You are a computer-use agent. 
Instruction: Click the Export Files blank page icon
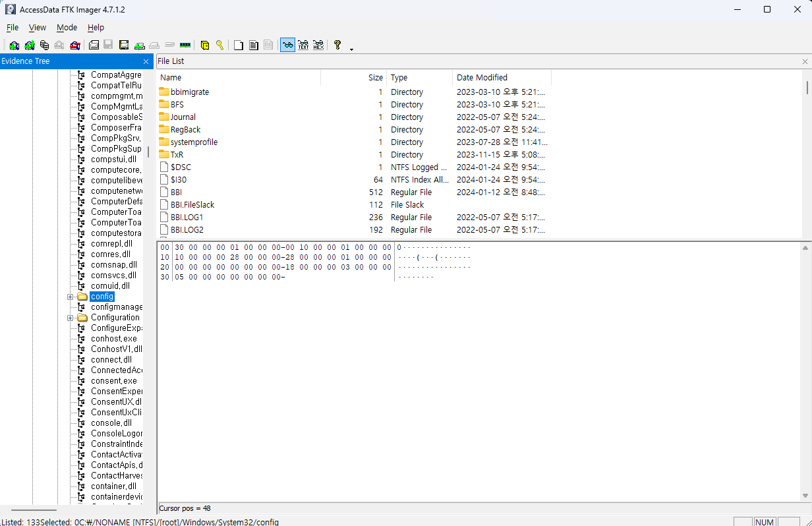coord(239,45)
